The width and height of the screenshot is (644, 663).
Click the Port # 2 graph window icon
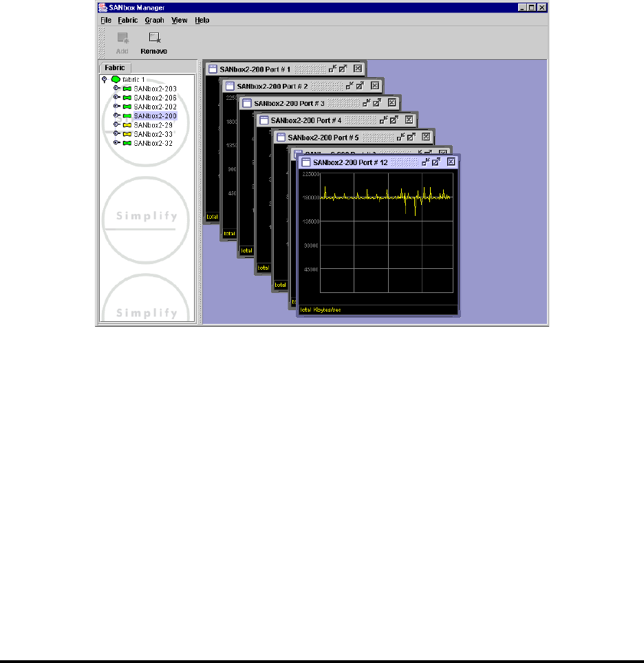click(230, 86)
